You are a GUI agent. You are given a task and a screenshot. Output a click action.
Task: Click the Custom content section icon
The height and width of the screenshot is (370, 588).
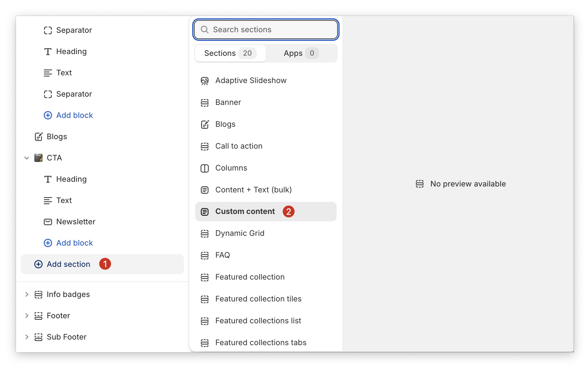(204, 212)
